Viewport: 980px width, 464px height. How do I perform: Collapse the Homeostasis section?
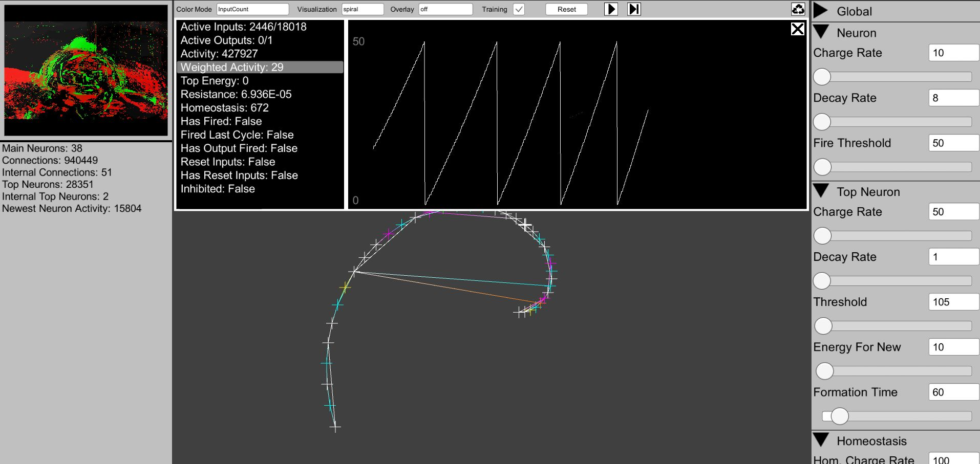pyautogui.click(x=821, y=440)
